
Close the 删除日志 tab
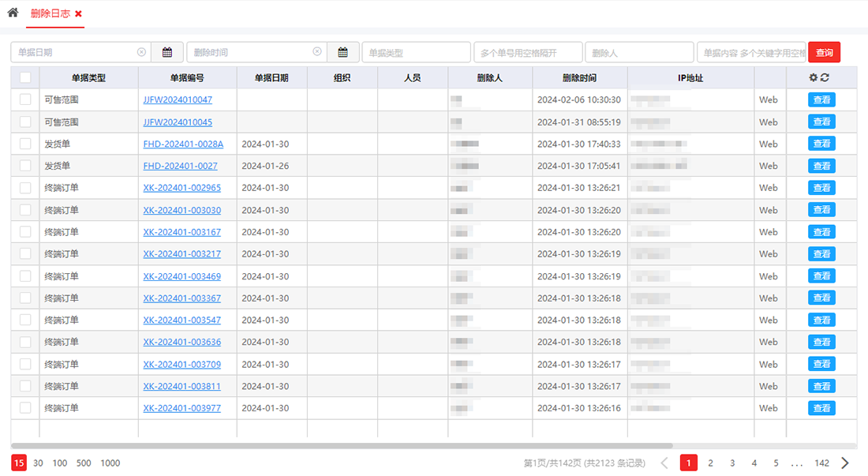coord(79,14)
